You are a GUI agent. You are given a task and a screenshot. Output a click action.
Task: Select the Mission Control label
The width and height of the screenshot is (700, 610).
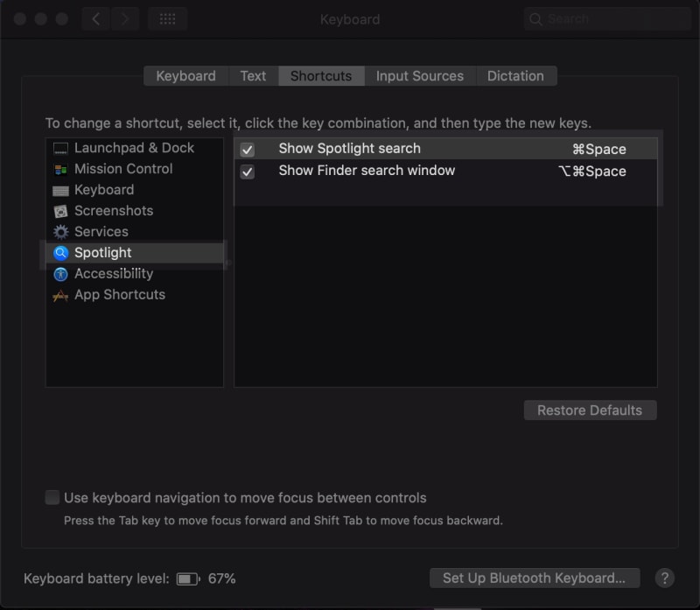point(123,169)
